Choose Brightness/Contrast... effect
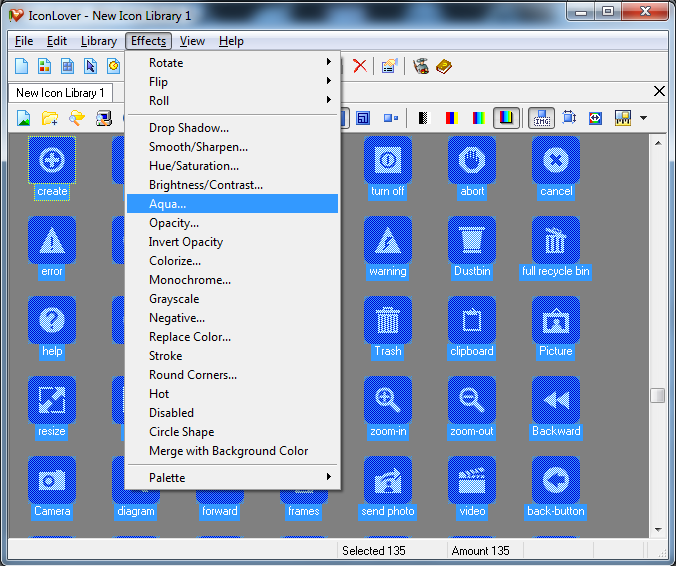This screenshot has height=566, width=676. [232, 185]
